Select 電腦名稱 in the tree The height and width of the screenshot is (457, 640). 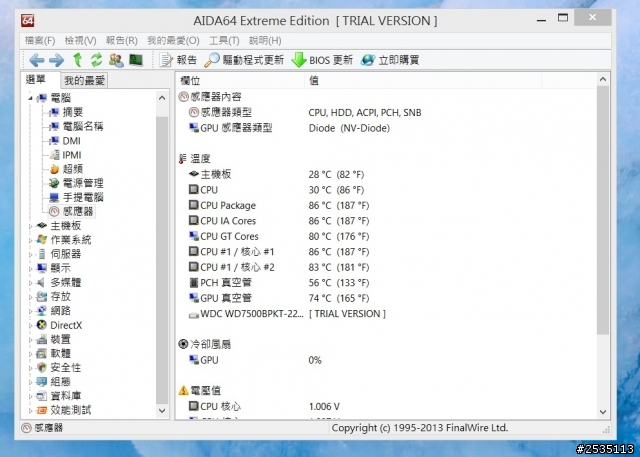pyautogui.click(x=82, y=126)
